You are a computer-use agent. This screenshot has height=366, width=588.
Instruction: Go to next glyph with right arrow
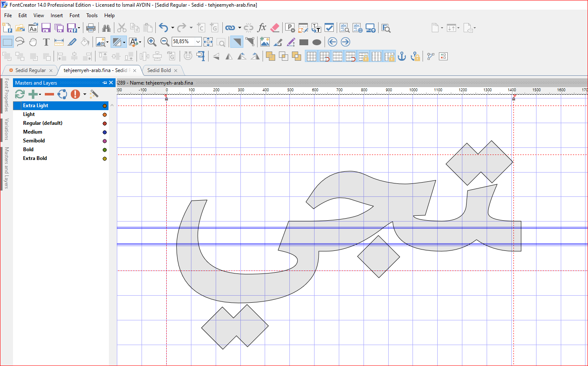[x=346, y=42]
